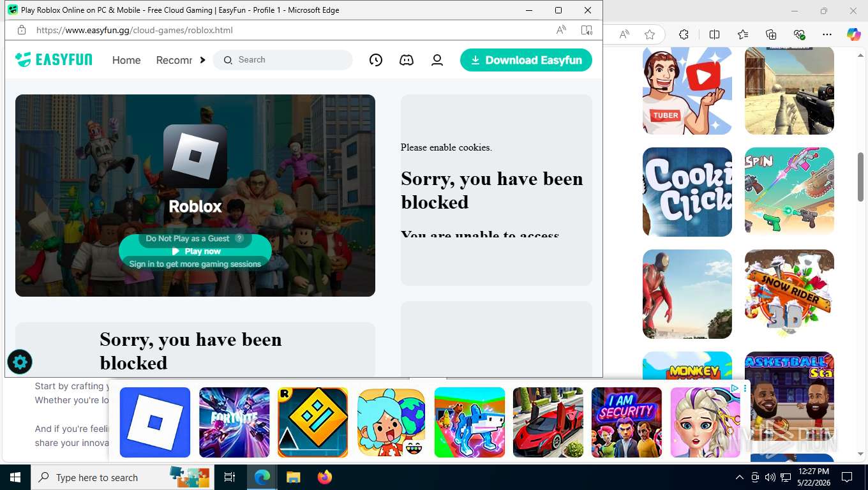868x490 pixels.
Task: Click the Roblox logo tile in banner
Action: coord(195,156)
